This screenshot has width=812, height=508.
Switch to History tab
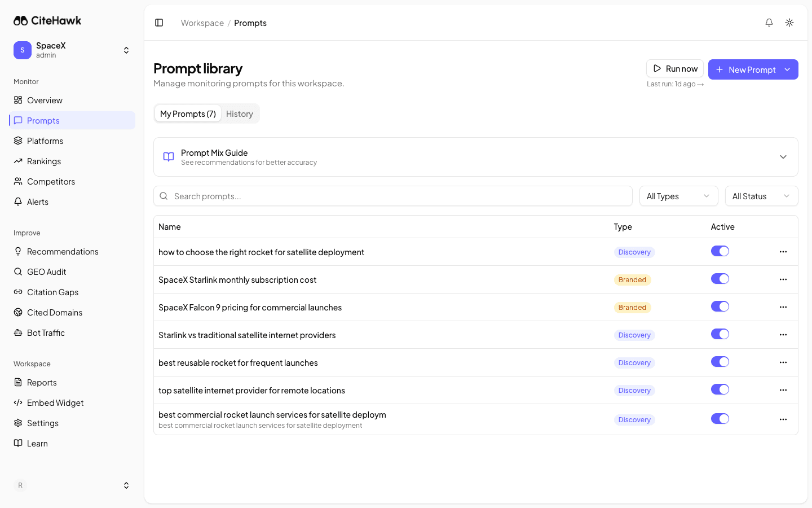(240, 113)
